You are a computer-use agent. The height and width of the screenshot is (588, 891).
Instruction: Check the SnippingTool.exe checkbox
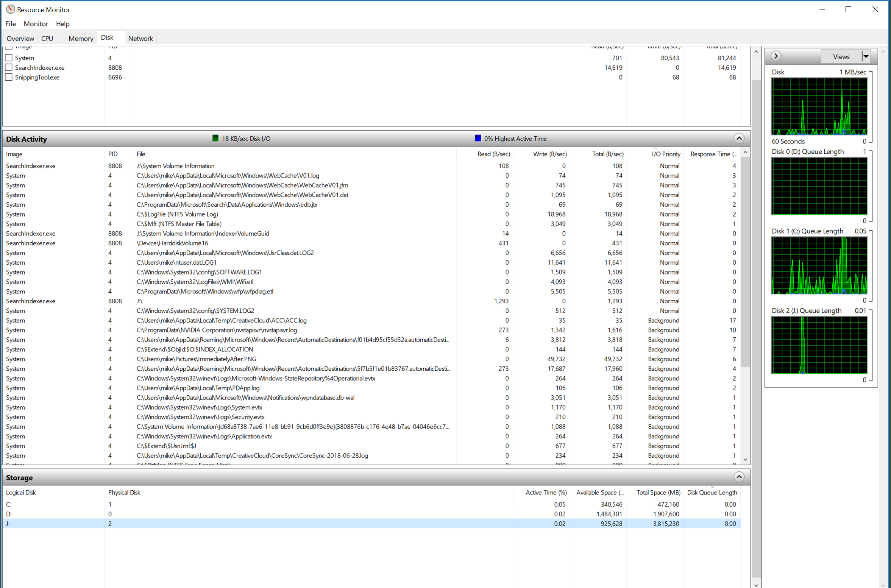(9, 77)
